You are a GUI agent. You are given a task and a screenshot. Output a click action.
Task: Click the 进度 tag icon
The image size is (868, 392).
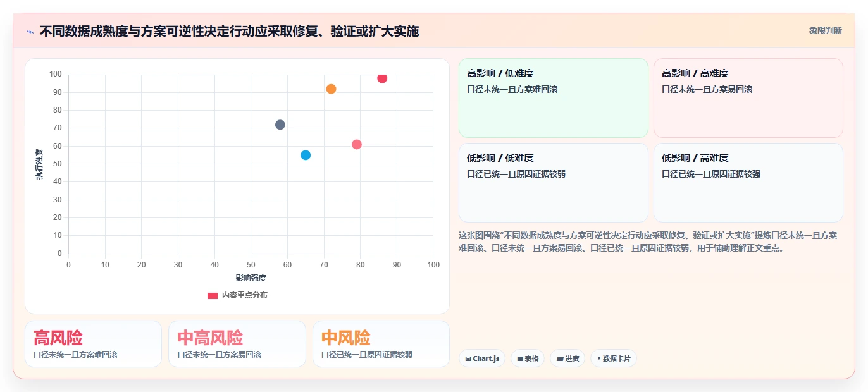click(x=560, y=358)
